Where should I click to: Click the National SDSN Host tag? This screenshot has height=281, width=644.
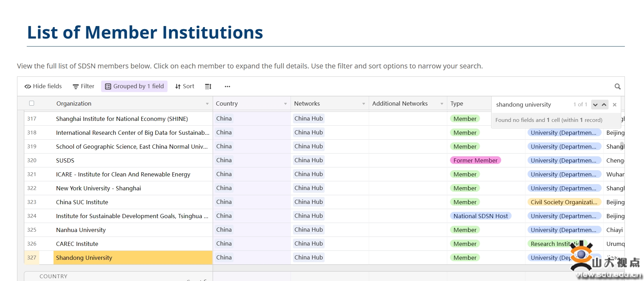coord(480,216)
